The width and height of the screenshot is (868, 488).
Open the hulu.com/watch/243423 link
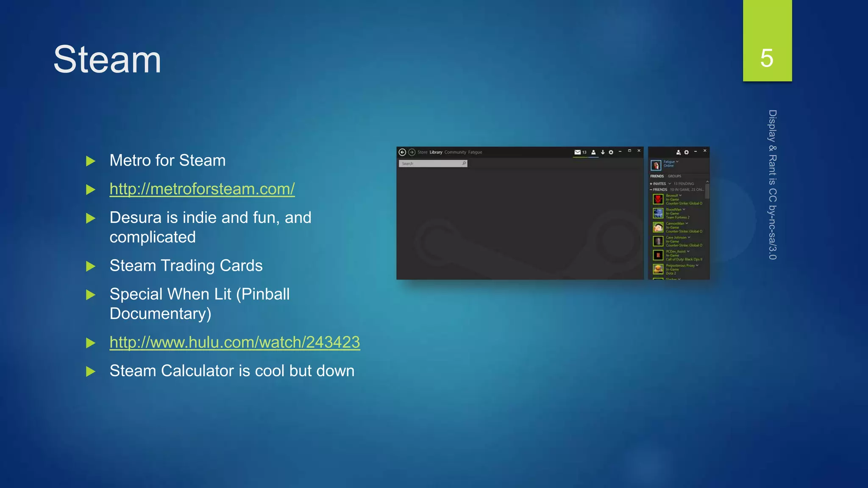235,342
